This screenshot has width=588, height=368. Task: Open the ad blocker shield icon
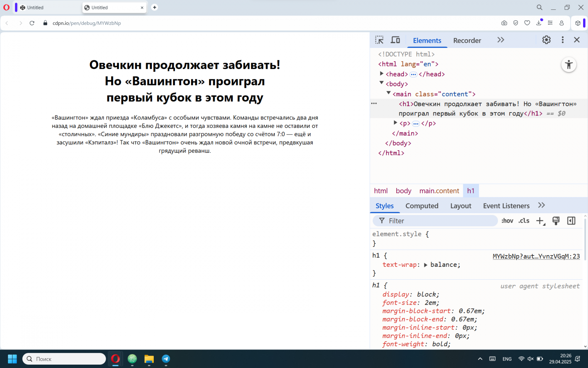coord(516,23)
